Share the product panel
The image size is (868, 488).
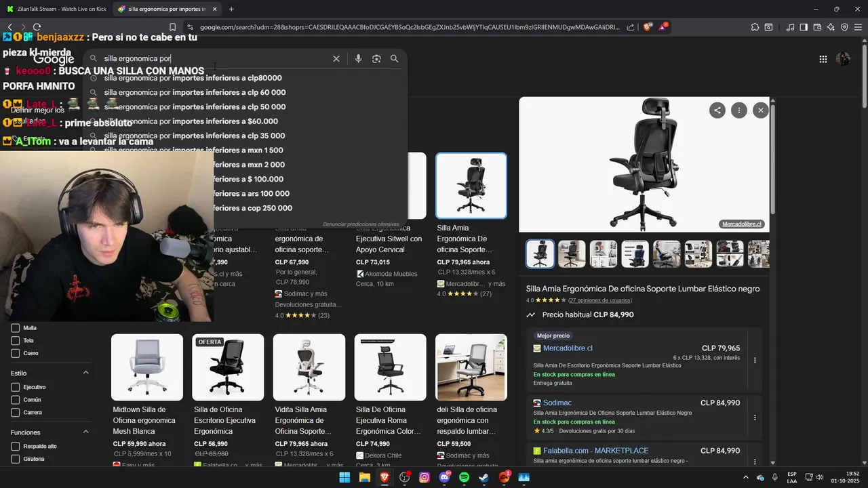click(717, 110)
